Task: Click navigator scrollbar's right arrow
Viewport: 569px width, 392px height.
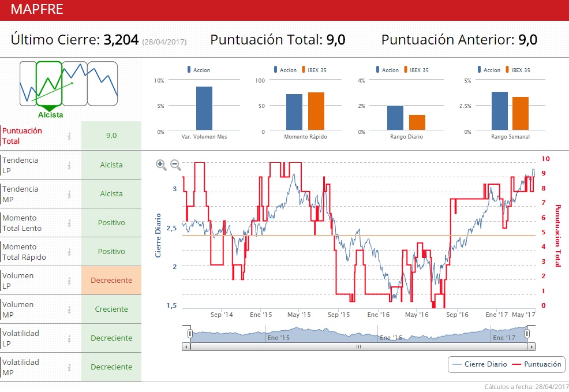Action: pyautogui.click(x=531, y=346)
